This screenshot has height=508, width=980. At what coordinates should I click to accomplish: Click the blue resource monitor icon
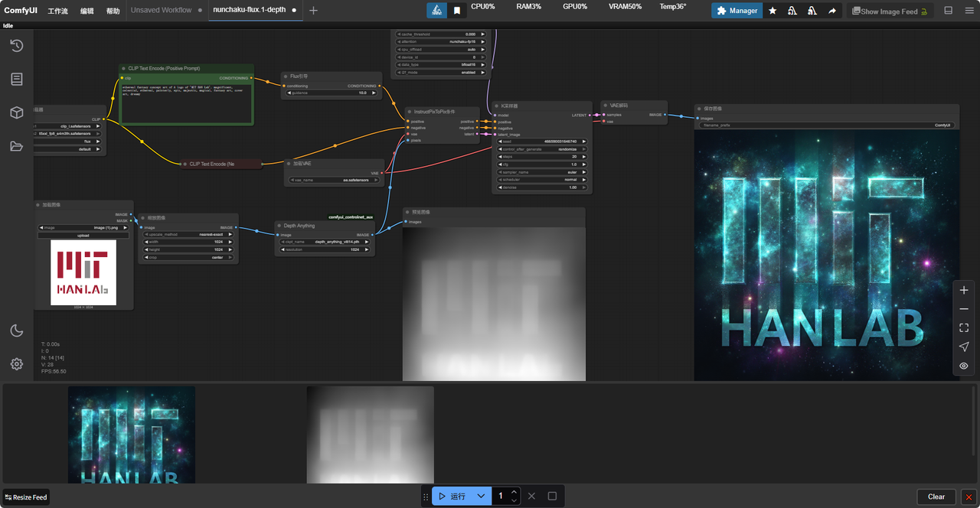coord(436,11)
